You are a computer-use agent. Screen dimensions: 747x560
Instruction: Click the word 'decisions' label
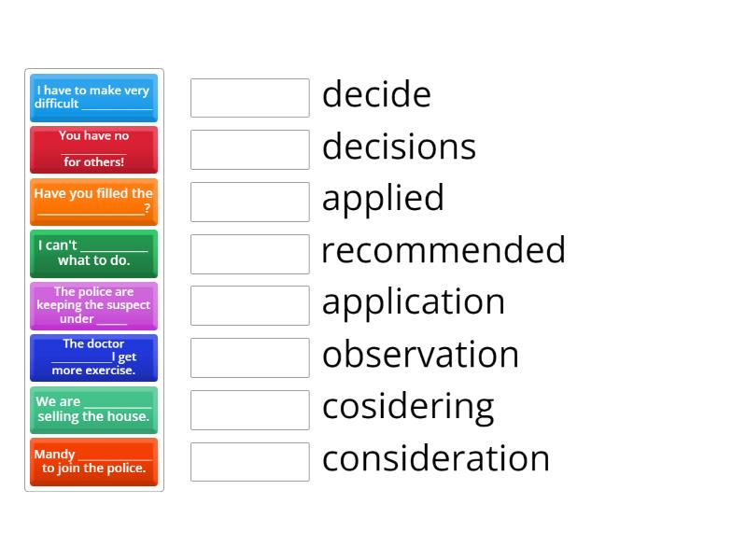tap(400, 146)
